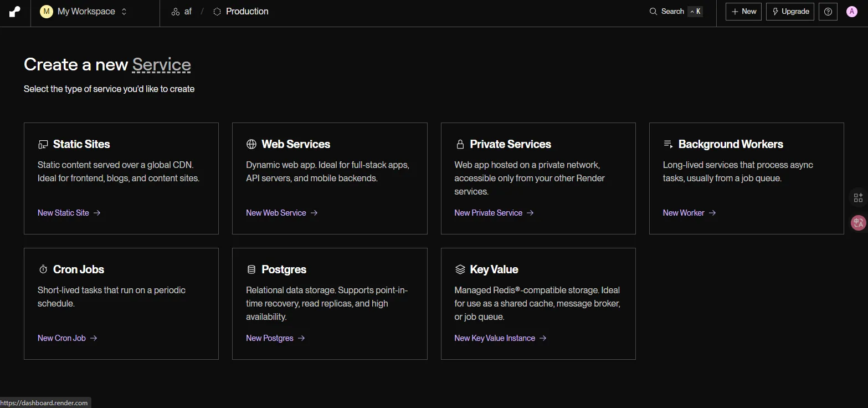This screenshot has height=408, width=868.
Task: Click the Background Workers queue icon
Action: tap(668, 144)
